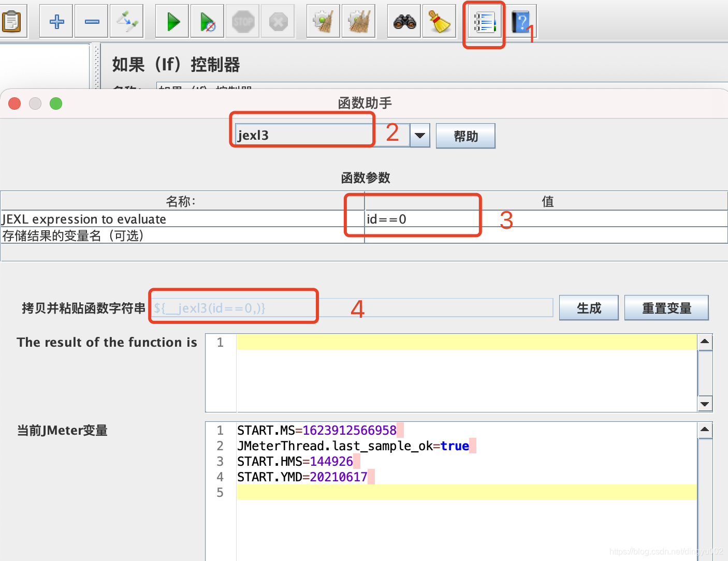
Task: Expand the function list dropdown arrow
Action: click(x=420, y=135)
